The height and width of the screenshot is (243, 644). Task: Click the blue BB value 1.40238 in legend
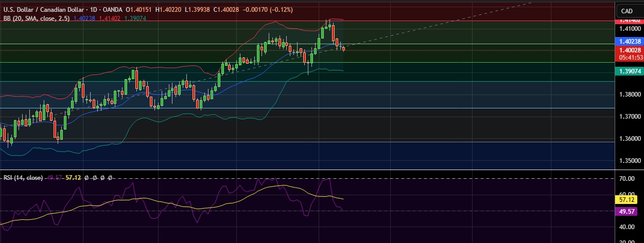tap(84, 17)
